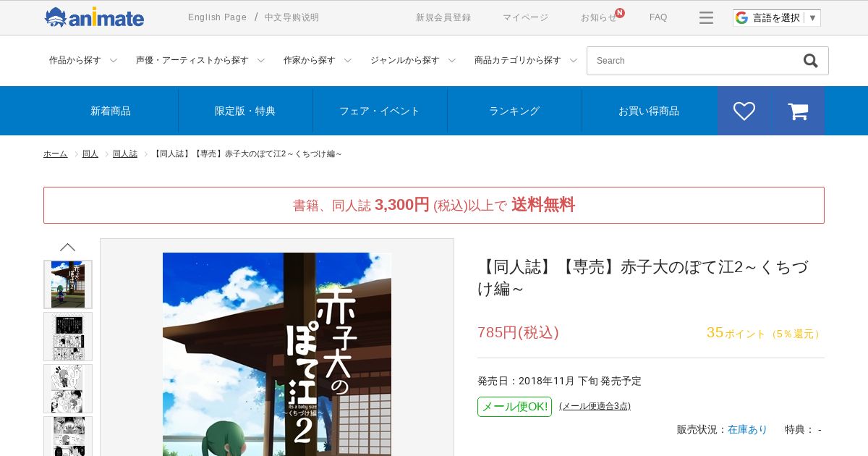
Task: Click the 送料無料 shipping banner
Action: (434, 205)
